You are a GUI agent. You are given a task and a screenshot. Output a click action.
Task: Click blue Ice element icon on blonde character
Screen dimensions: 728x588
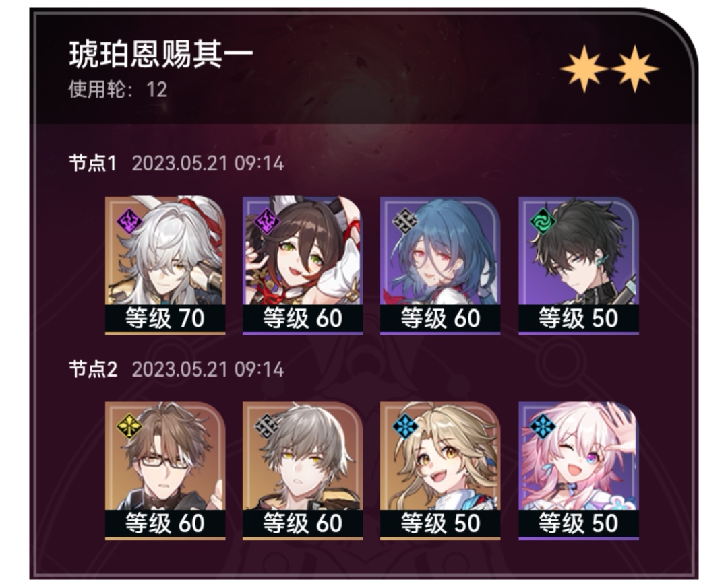pyautogui.click(x=405, y=426)
